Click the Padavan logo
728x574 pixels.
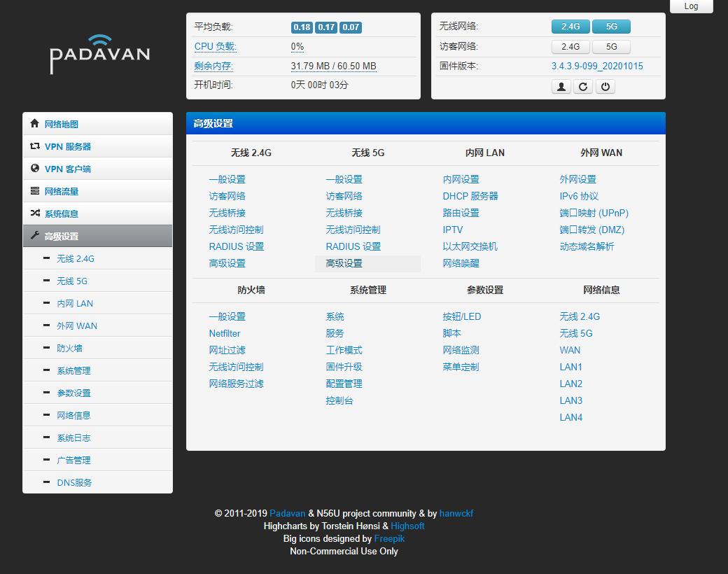tap(99, 54)
